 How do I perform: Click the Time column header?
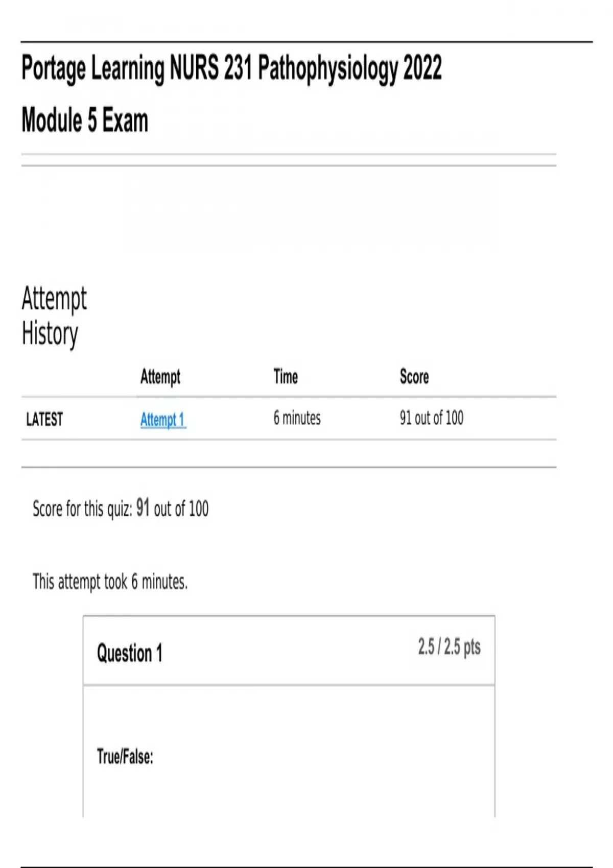(x=286, y=377)
